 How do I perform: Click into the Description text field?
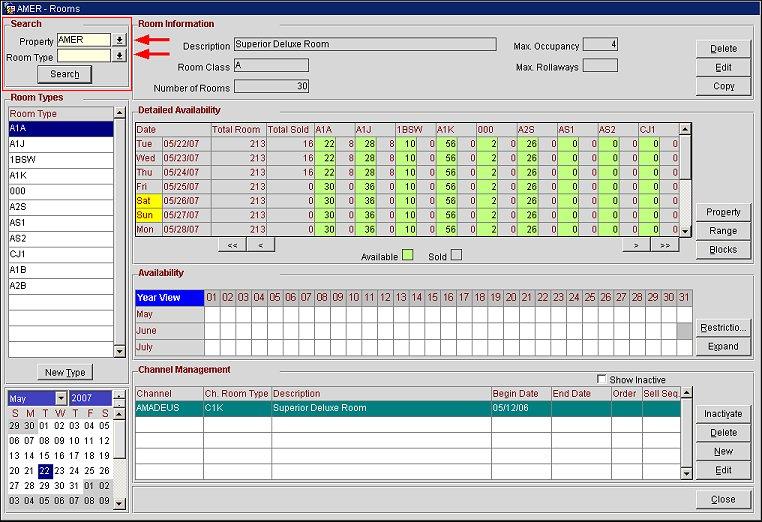coord(364,45)
